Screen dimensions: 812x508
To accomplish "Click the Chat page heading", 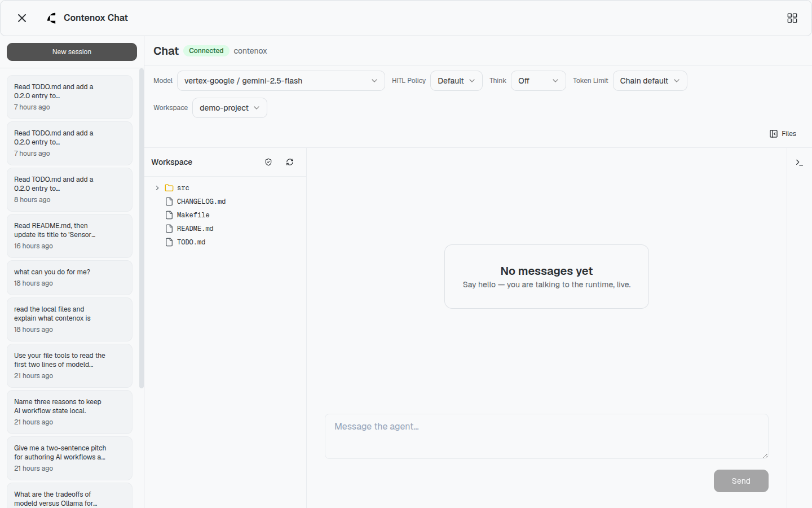I will [166, 51].
